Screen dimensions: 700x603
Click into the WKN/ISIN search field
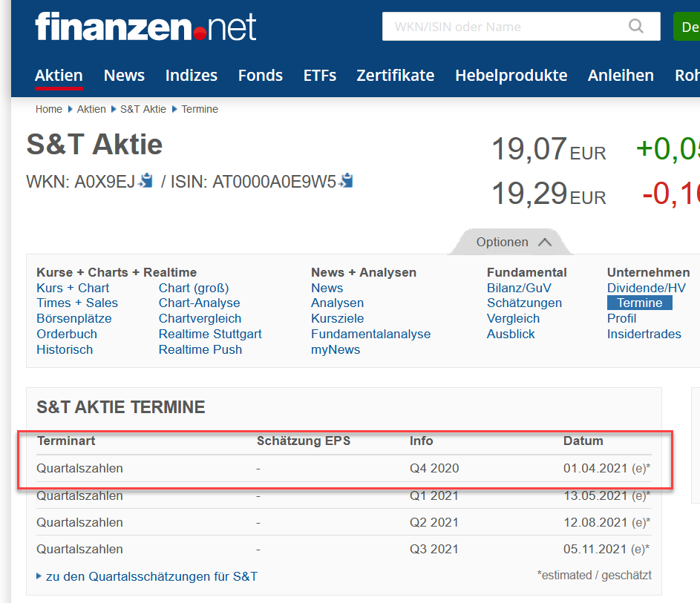pyautogui.click(x=505, y=26)
